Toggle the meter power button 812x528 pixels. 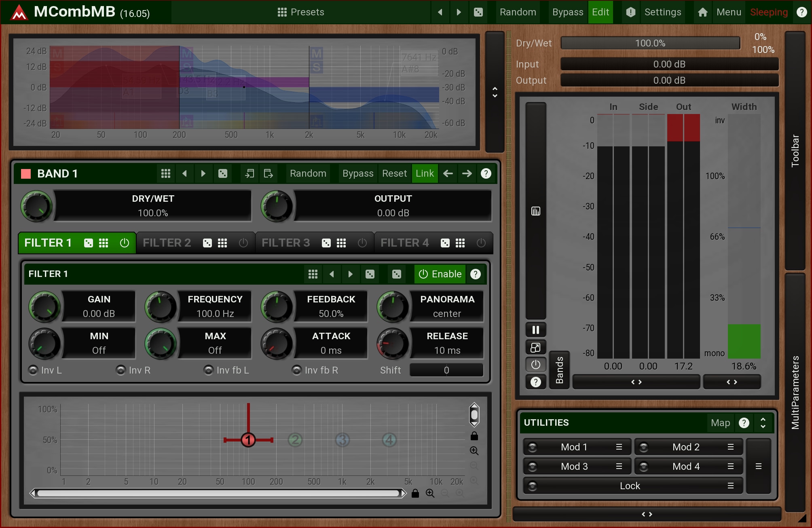pos(536,365)
